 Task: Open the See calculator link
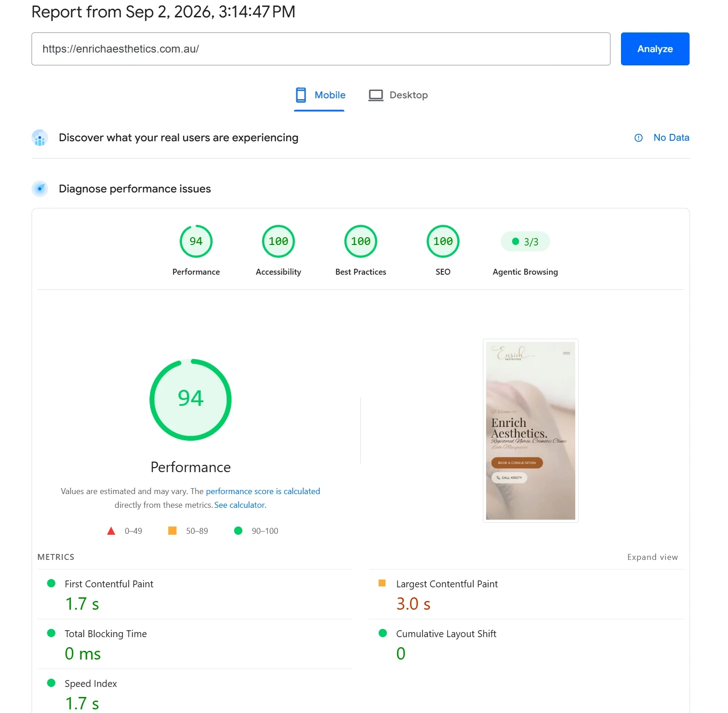pyautogui.click(x=240, y=505)
